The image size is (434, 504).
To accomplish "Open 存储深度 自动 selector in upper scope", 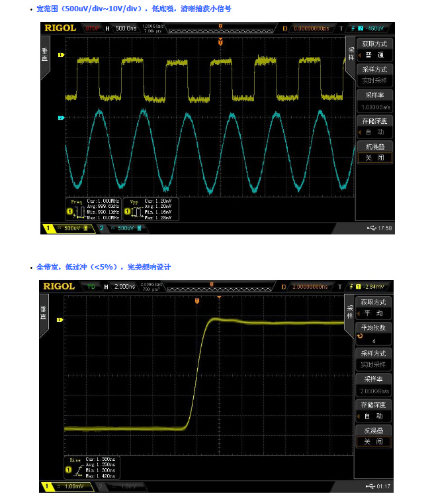I will pyautogui.click(x=375, y=126).
